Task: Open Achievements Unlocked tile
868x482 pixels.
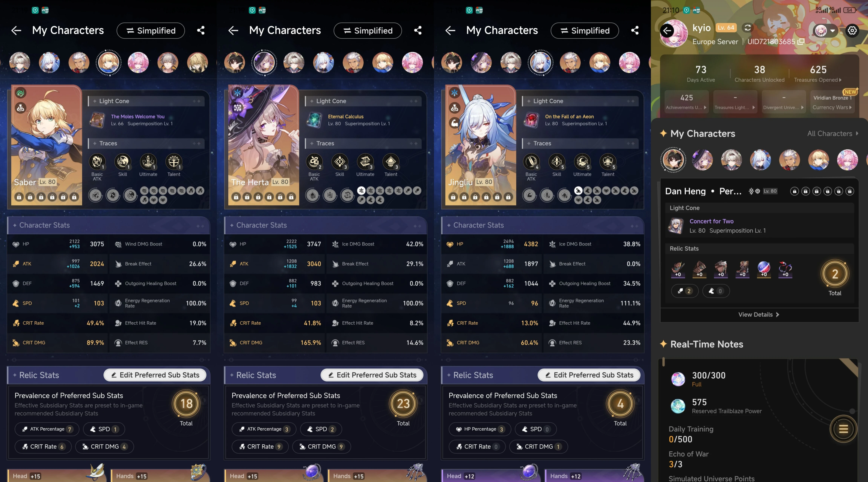Action: (686, 102)
